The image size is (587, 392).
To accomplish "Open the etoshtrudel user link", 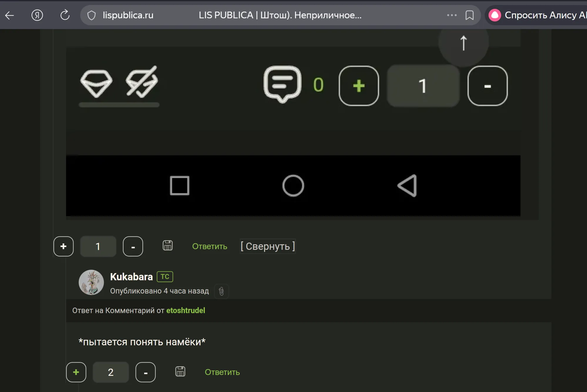I will (185, 310).
